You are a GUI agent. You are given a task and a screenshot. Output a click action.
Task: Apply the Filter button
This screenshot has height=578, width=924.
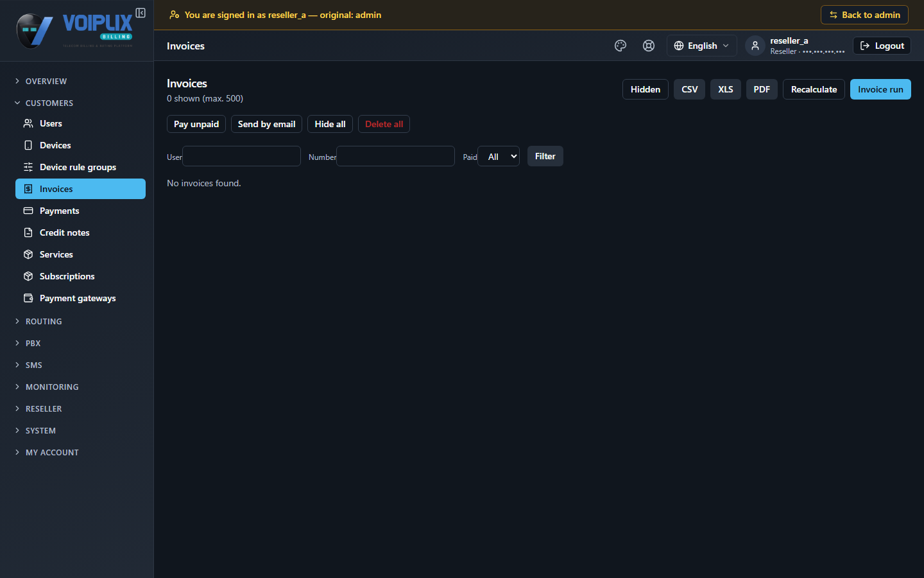click(545, 156)
